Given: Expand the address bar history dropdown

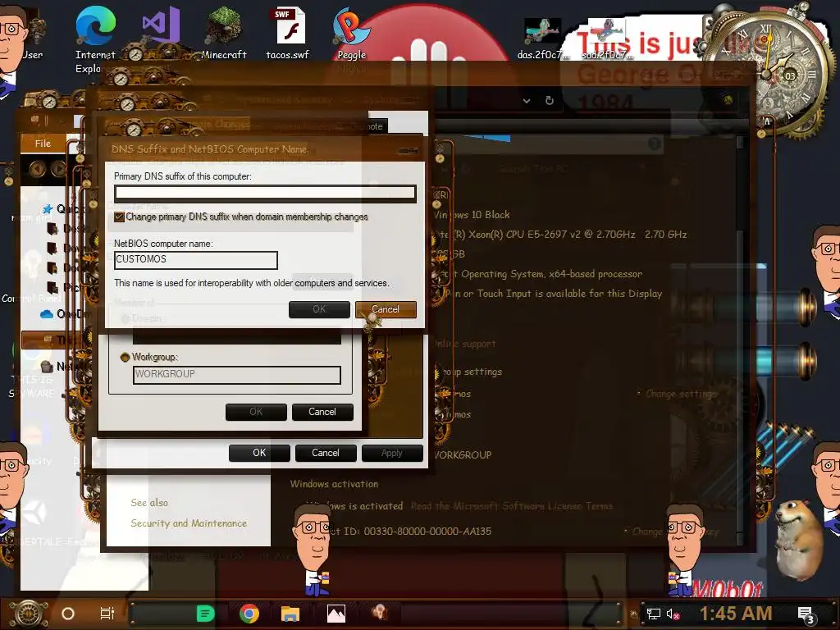Looking at the screenshot, I should coord(527,100).
